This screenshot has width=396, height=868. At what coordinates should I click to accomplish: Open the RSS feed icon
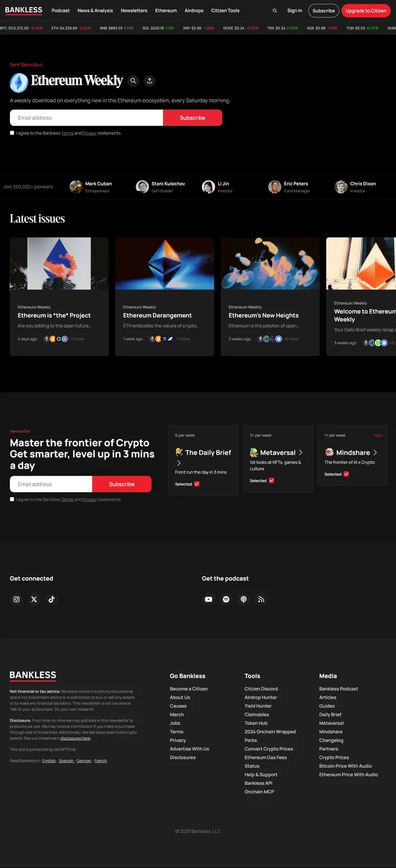(261, 599)
